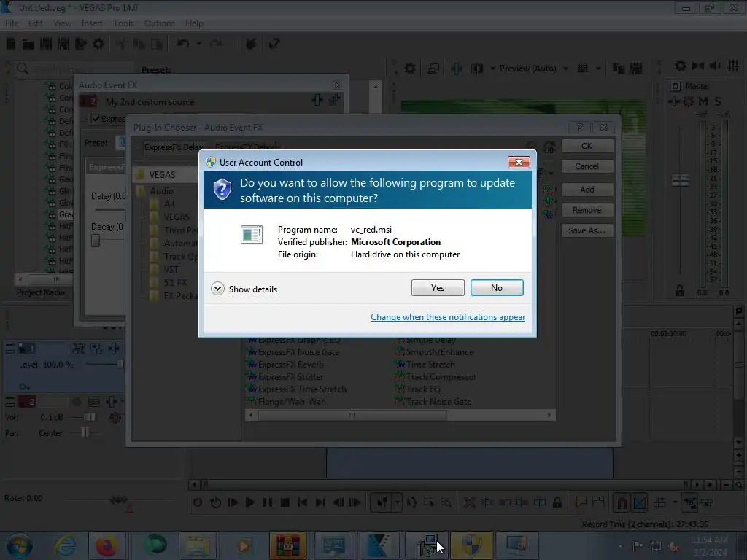Screen dimensions: 747x560
Task: Click Go to End transport button
Action: tap(320, 502)
